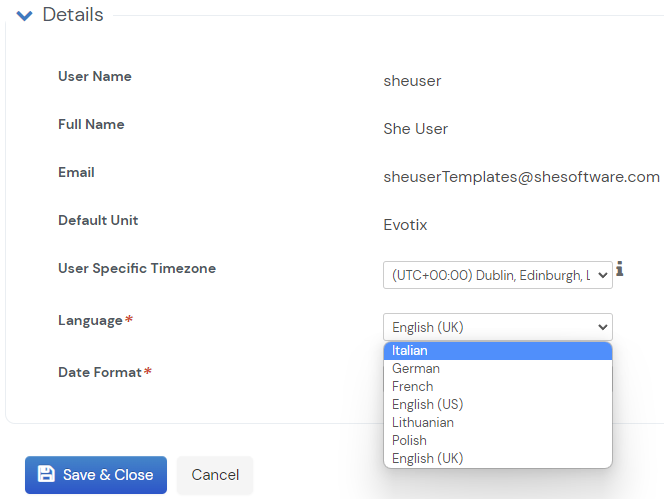The image size is (664, 499).
Task: Pick English (UK) at bottom of list
Action: [x=497, y=459]
